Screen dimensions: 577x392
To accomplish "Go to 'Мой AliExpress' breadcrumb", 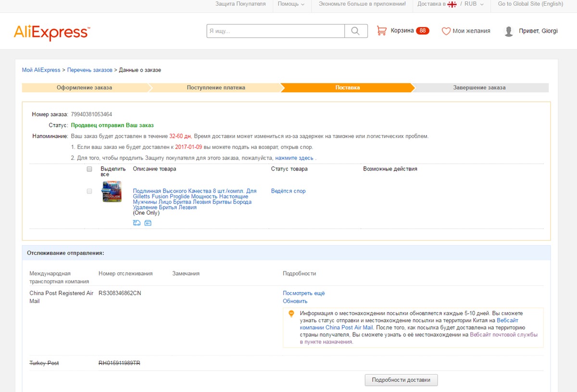I will click(41, 70).
